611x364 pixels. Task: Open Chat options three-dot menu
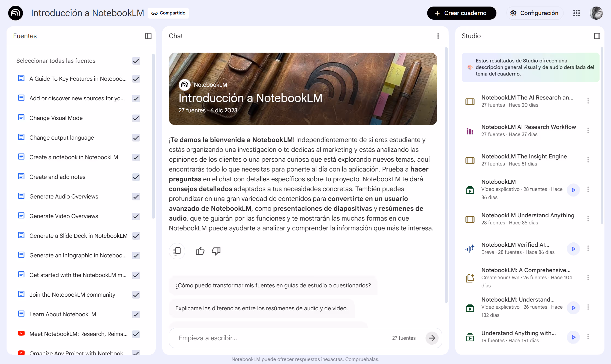pos(438,36)
